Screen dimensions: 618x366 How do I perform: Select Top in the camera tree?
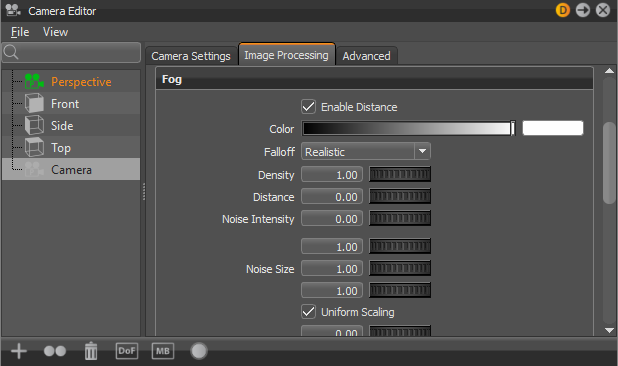61,148
